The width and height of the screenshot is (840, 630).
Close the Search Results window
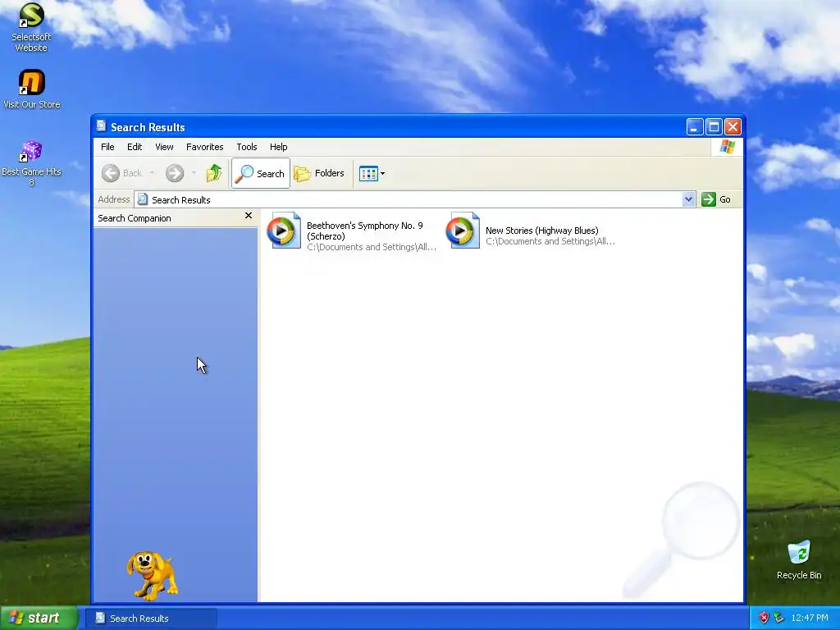(733, 127)
